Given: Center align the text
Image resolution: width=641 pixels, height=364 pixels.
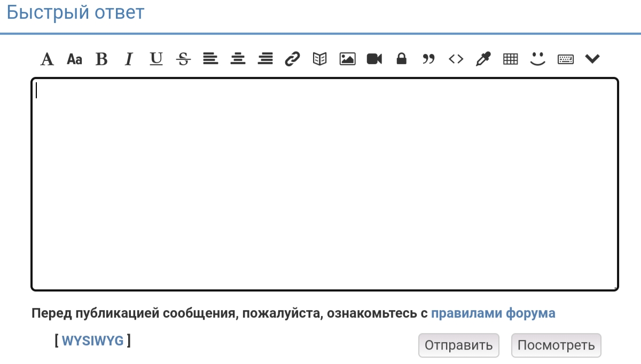Looking at the screenshot, I should point(238,59).
